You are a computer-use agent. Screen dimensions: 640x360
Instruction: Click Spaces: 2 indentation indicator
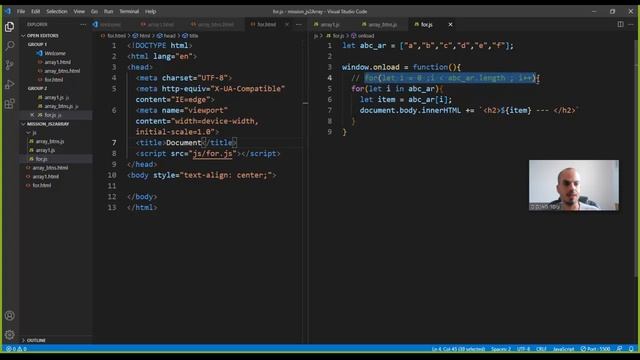pos(501,349)
